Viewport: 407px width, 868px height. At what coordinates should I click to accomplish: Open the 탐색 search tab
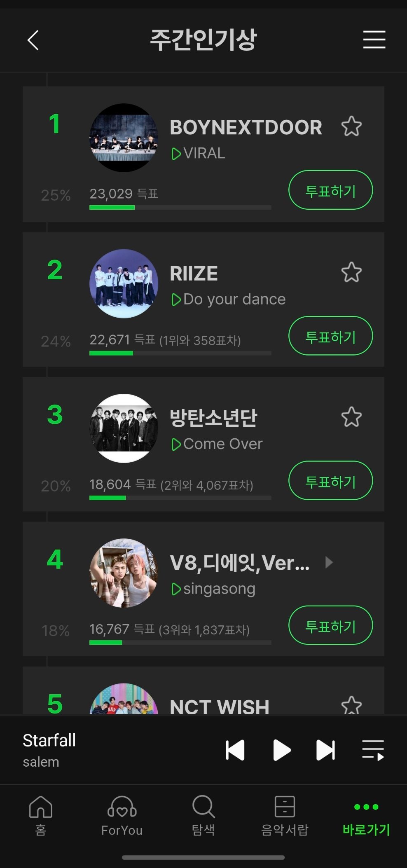[x=203, y=816]
